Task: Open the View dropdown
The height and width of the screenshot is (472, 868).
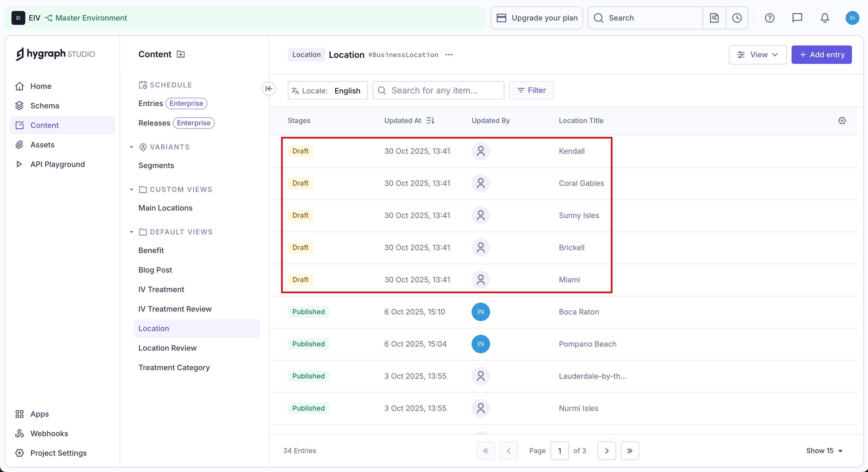Action: click(x=757, y=54)
